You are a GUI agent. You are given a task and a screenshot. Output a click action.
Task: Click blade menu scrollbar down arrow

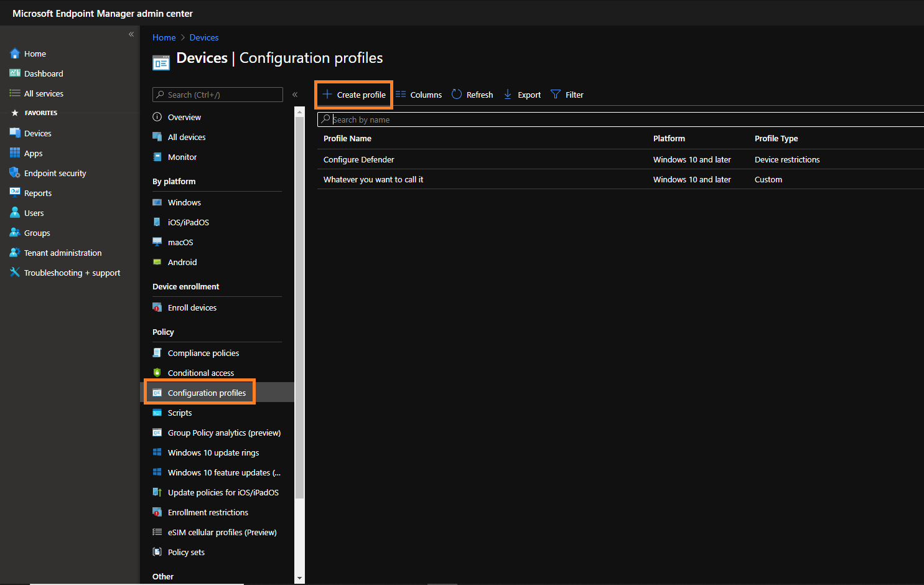coord(300,578)
